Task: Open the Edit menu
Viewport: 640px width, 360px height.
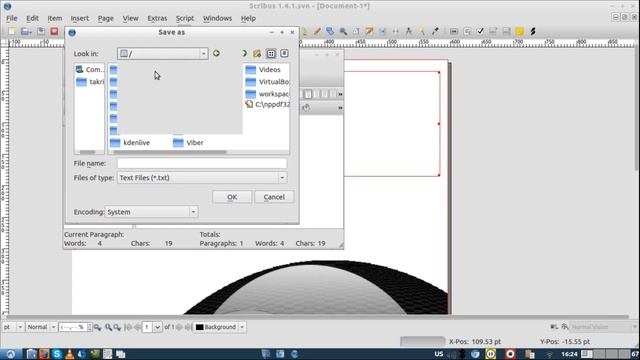Action: point(32,18)
